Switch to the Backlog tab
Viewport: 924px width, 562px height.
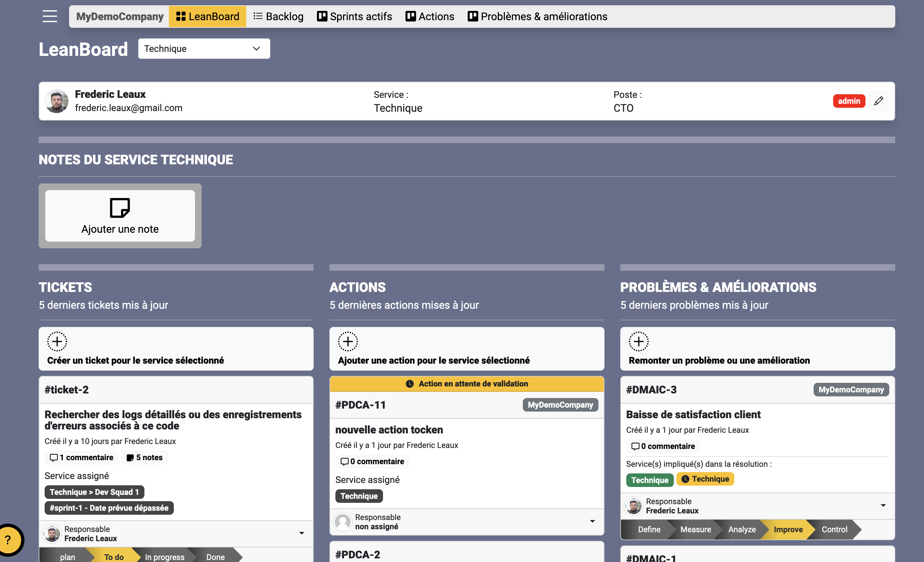pos(278,17)
